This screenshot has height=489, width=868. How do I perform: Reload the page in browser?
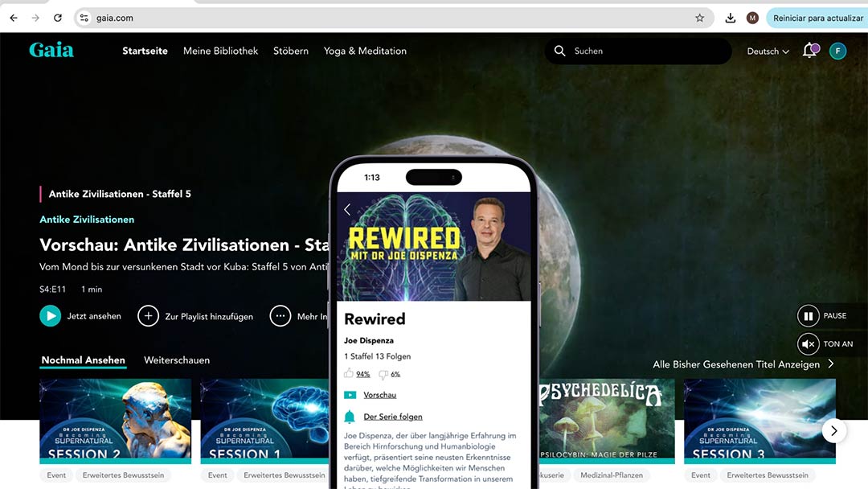(x=58, y=18)
